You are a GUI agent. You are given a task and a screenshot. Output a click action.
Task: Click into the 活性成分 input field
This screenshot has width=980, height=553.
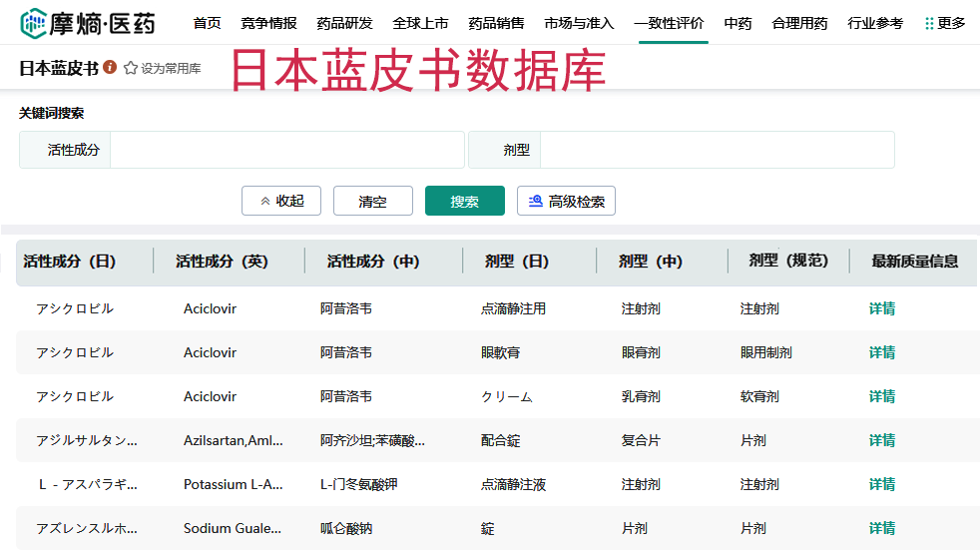[286, 150]
